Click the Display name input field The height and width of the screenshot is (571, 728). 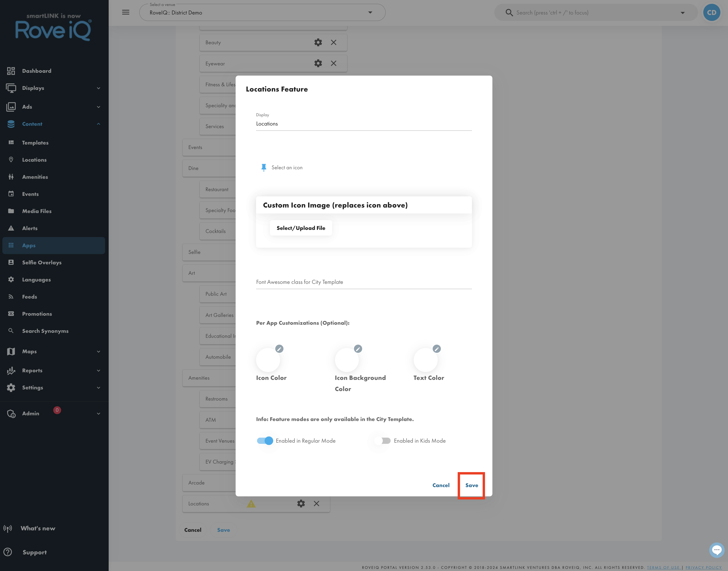(364, 124)
